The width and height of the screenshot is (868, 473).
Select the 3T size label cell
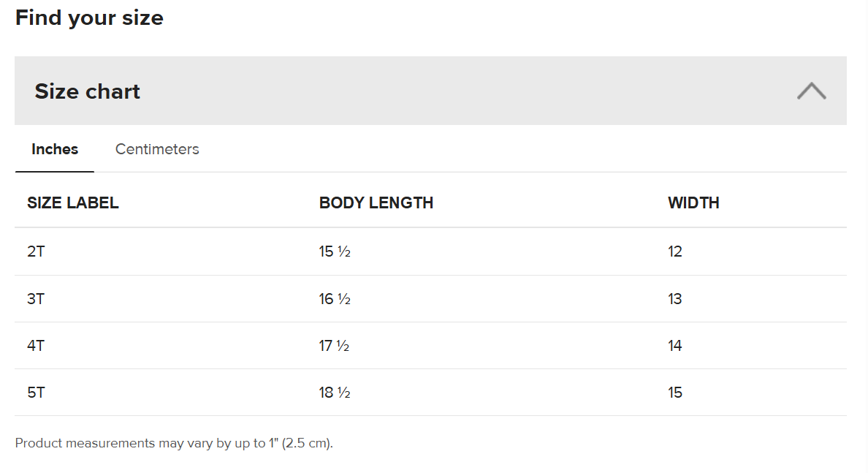[x=36, y=299]
